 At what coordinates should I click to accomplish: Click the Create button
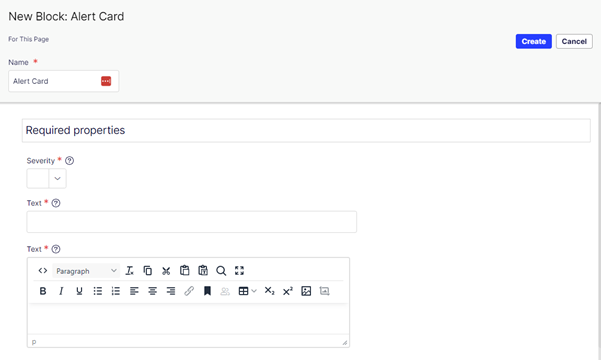point(534,41)
